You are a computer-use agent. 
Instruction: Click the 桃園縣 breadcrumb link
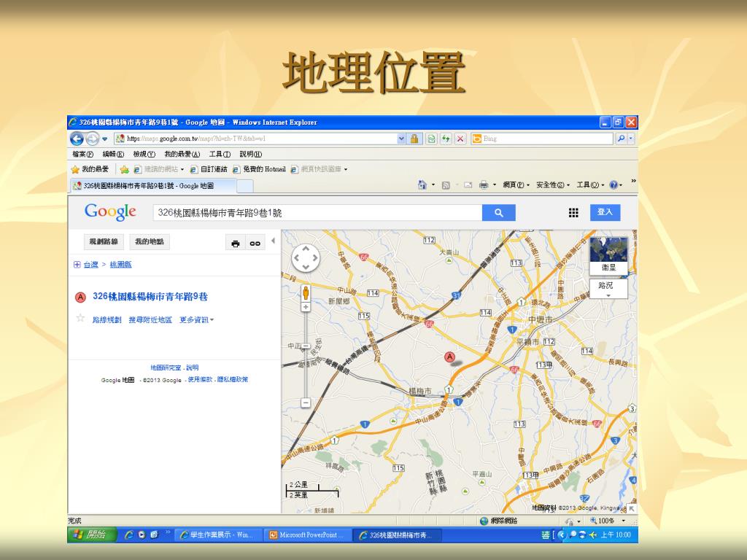[120, 265]
